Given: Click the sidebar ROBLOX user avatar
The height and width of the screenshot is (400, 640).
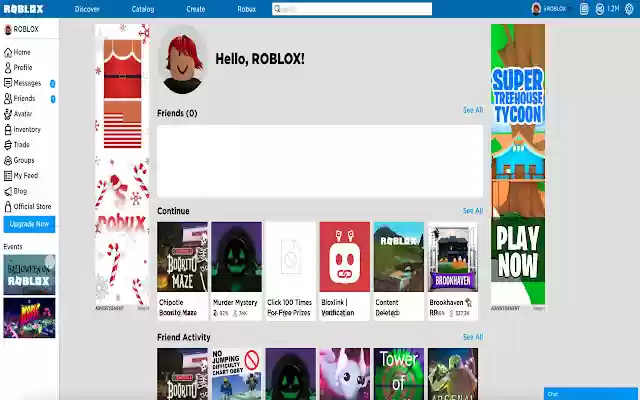Looking at the screenshot, I should (x=8, y=29).
